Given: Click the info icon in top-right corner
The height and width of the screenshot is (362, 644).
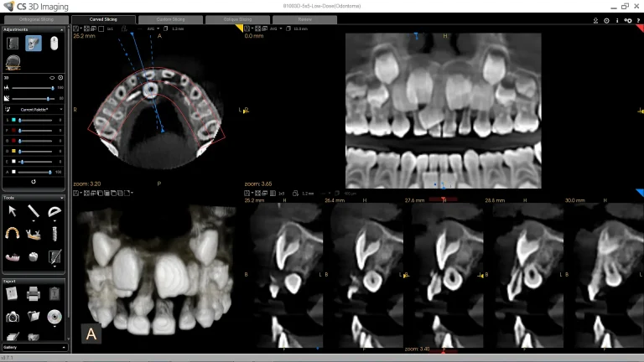Looking at the screenshot, I should (617, 20).
